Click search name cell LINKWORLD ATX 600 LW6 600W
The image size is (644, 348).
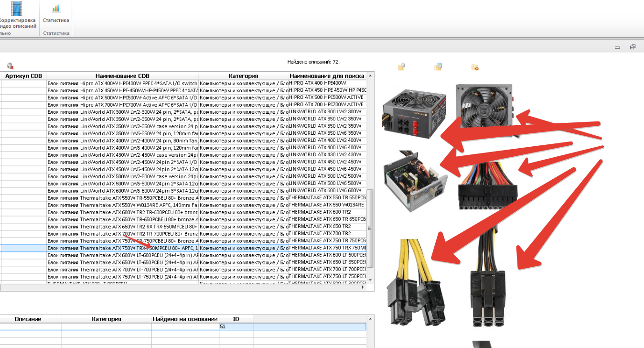pos(327,191)
